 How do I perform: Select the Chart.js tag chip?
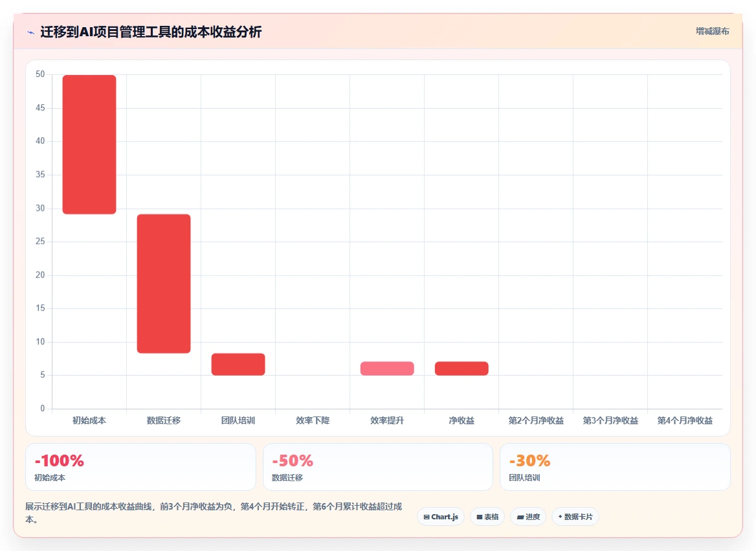[x=441, y=517]
